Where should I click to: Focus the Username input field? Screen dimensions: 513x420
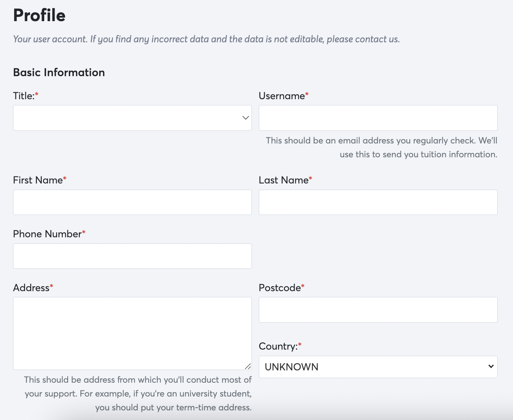click(x=378, y=118)
